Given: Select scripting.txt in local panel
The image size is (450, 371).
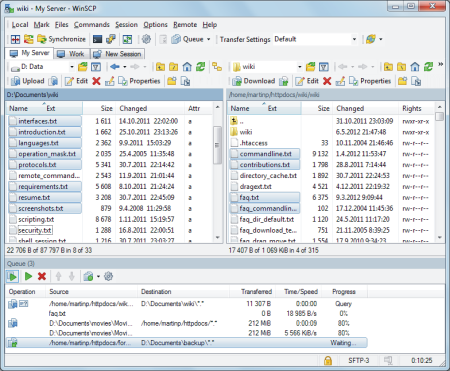Looking at the screenshot, I should (36, 219).
